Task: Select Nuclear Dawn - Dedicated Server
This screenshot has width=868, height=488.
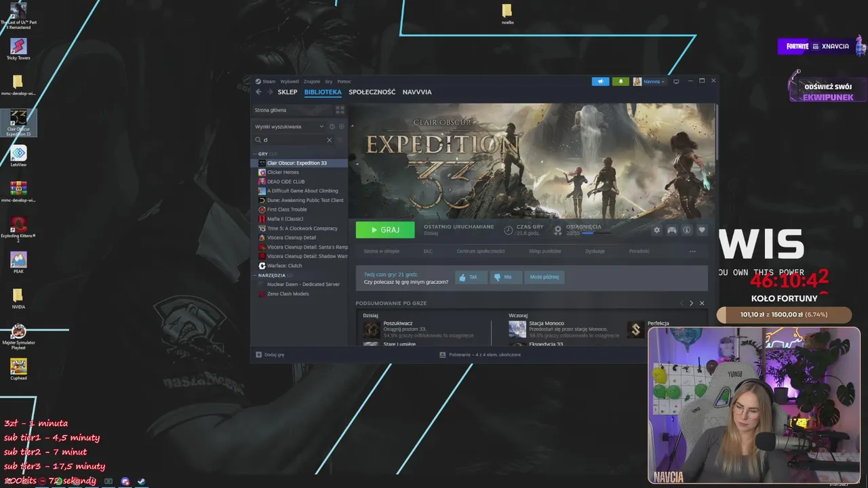Action: point(299,285)
